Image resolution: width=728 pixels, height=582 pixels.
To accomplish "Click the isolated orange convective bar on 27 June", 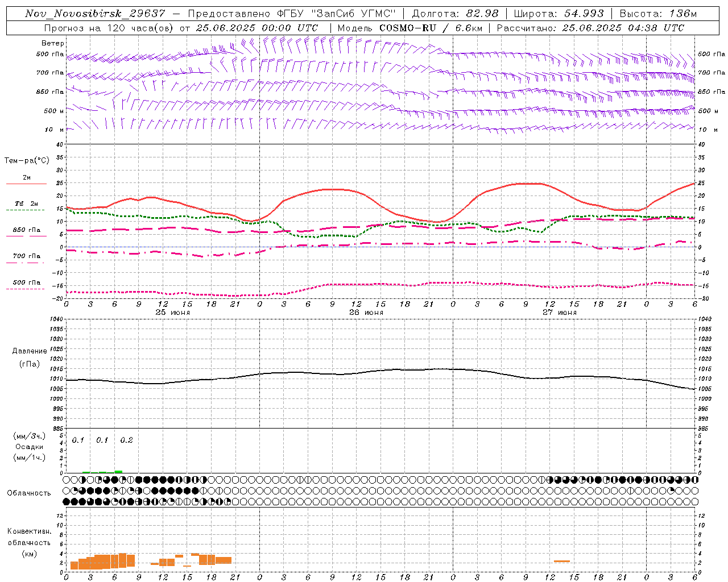I will click(x=562, y=561).
